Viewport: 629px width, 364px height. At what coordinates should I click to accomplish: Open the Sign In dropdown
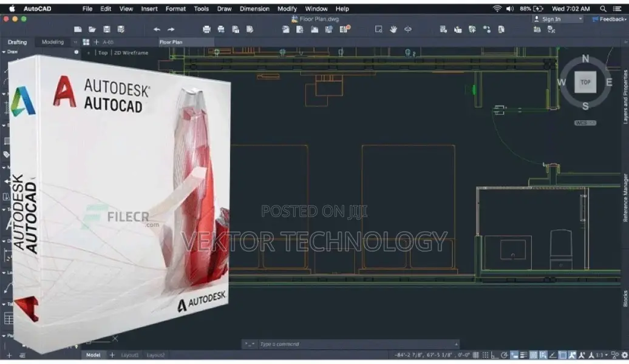(x=557, y=19)
